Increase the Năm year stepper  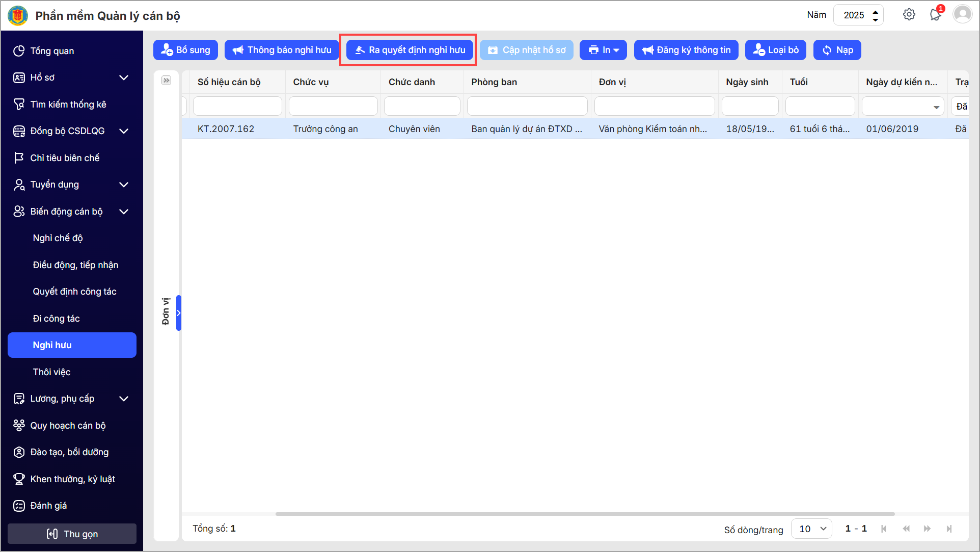click(x=876, y=11)
